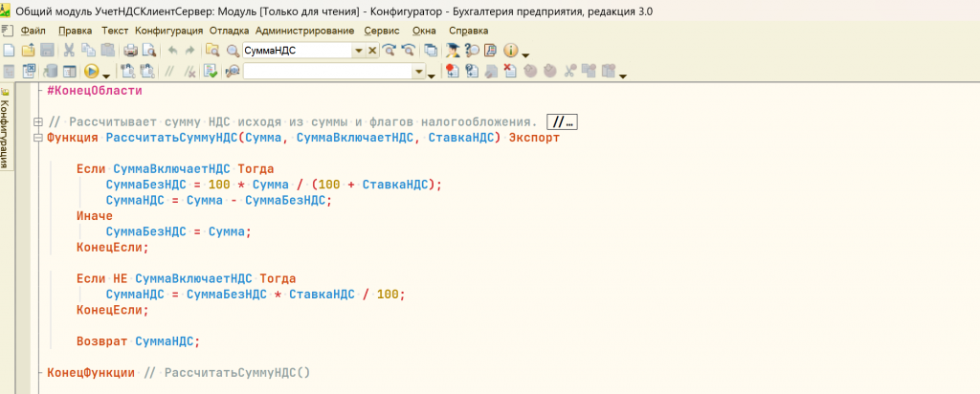This screenshot has width=980, height=394.
Task: Open dropdown arrow of СуммаНДС search box
Action: [359, 52]
